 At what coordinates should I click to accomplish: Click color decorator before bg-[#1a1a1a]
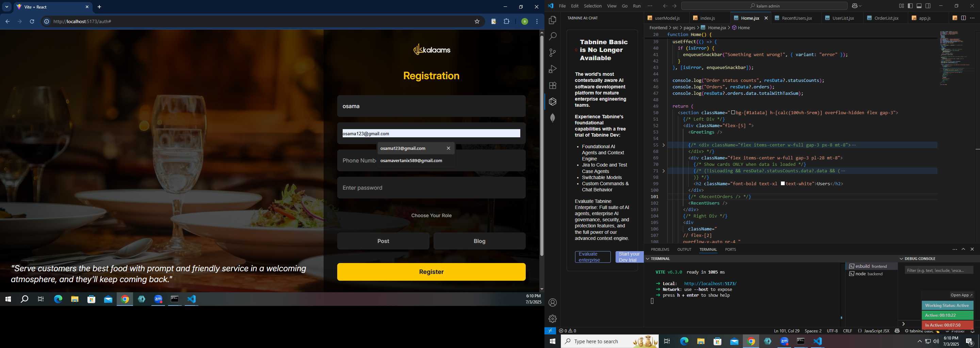[x=733, y=113]
